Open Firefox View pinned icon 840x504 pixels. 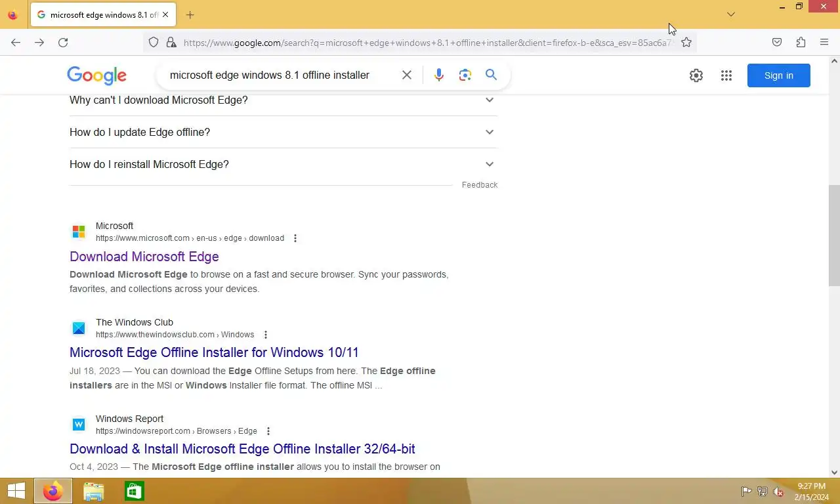(x=12, y=14)
